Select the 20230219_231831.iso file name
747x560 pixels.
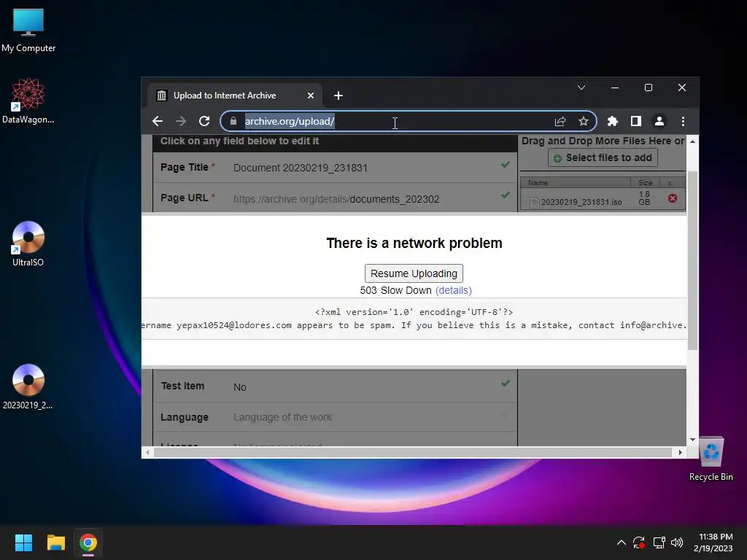(581, 202)
